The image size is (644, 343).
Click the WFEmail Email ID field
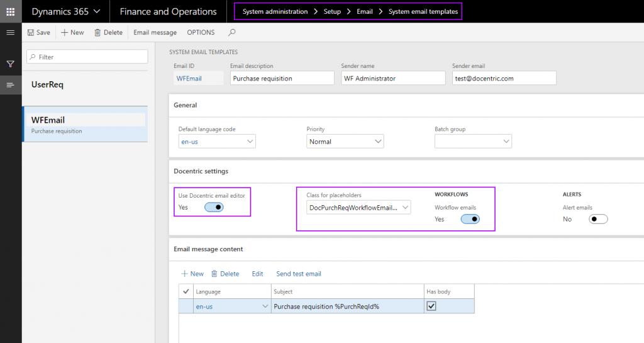click(x=198, y=78)
